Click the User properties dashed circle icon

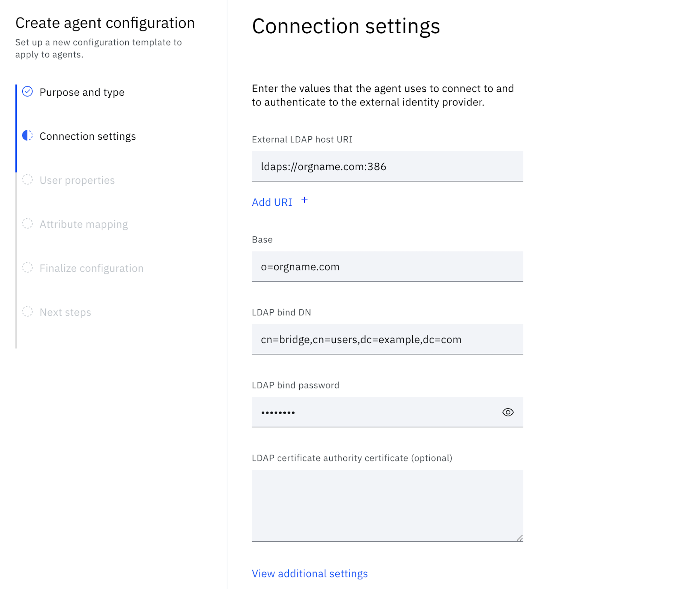click(x=27, y=180)
